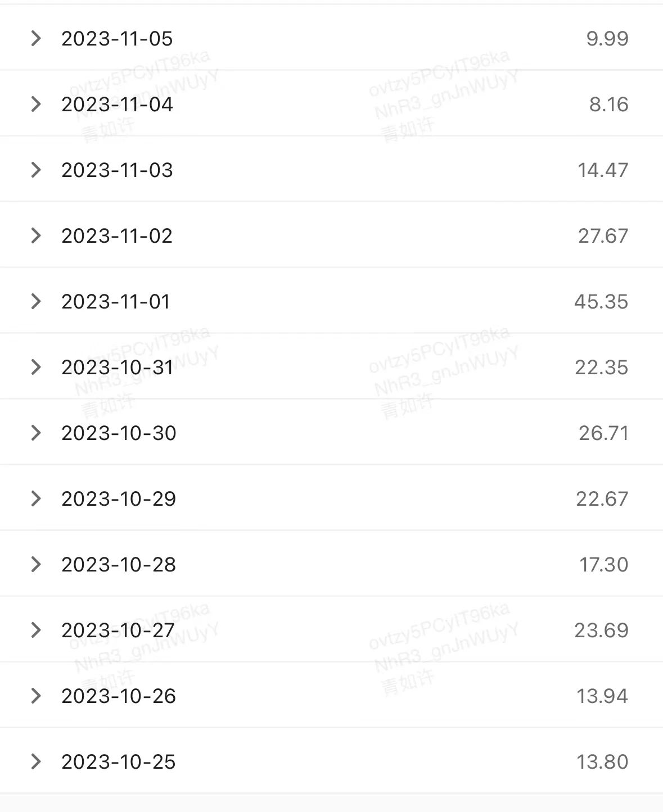This screenshot has width=663, height=812.
Task: Expand the 2023-11-02 row chevron
Action: [x=36, y=235]
